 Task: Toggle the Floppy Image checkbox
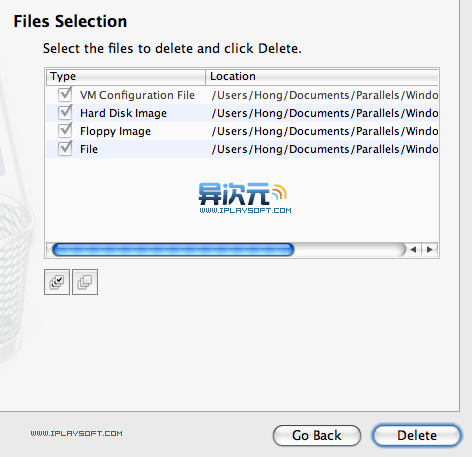(65, 131)
